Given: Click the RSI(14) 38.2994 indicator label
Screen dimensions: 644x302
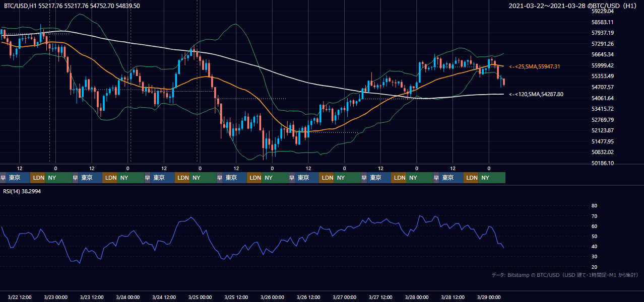Looking at the screenshot, I should click(23, 191).
